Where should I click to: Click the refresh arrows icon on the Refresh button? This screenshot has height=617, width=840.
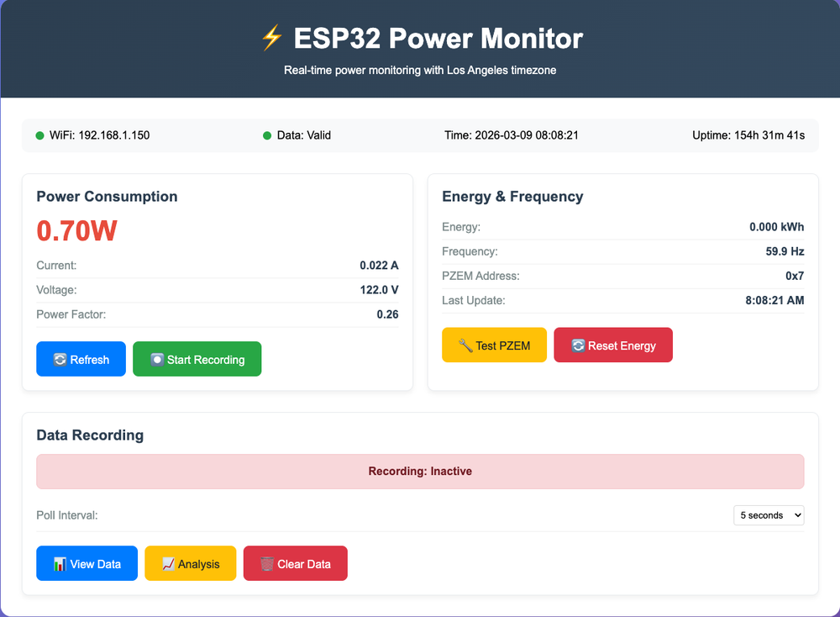[59, 359]
